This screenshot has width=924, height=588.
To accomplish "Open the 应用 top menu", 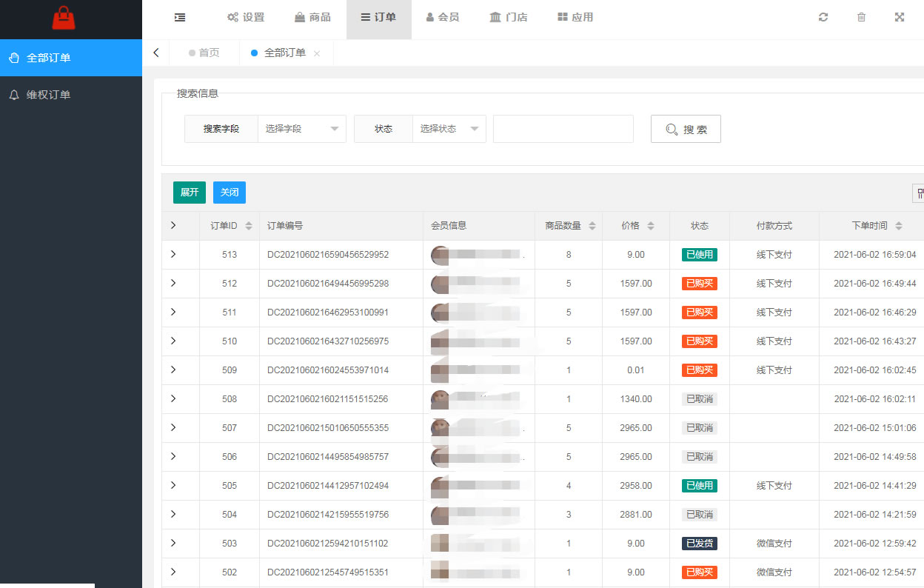I will coord(575,17).
